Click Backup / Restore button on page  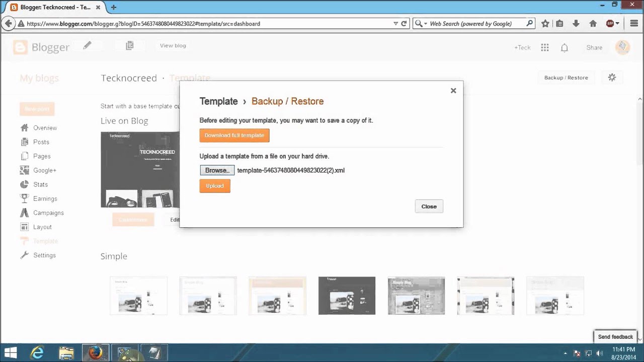tap(566, 77)
